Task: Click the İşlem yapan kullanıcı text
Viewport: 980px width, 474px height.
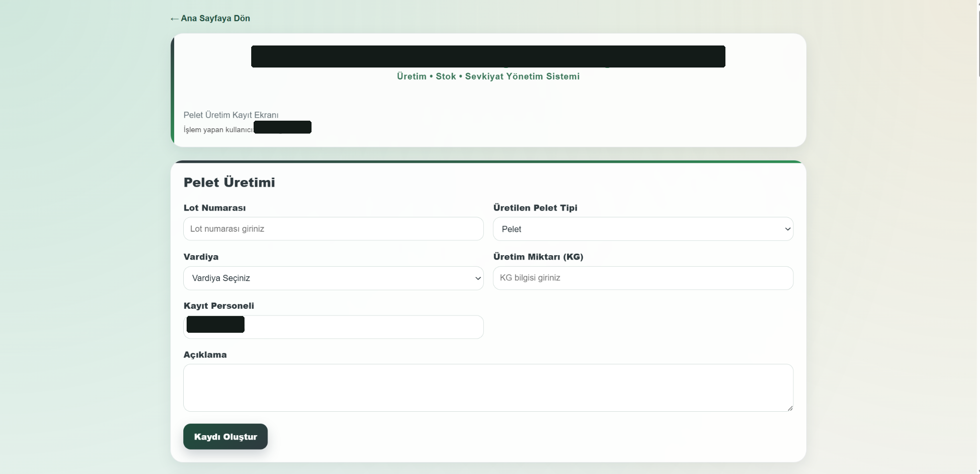Action: (218, 130)
